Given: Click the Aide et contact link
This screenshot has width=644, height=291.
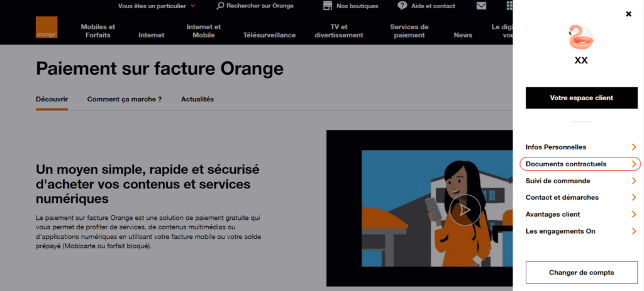Looking at the screenshot, I should [x=433, y=6].
